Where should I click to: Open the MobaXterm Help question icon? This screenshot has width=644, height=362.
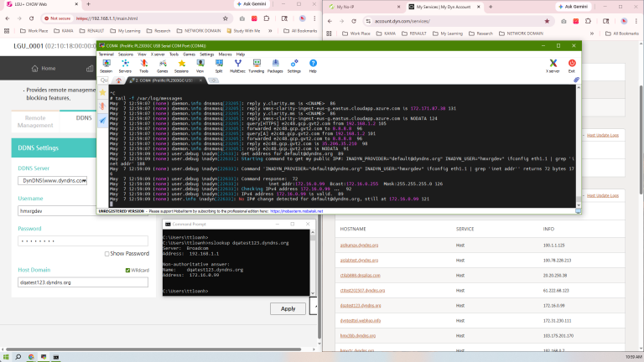[313, 65]
